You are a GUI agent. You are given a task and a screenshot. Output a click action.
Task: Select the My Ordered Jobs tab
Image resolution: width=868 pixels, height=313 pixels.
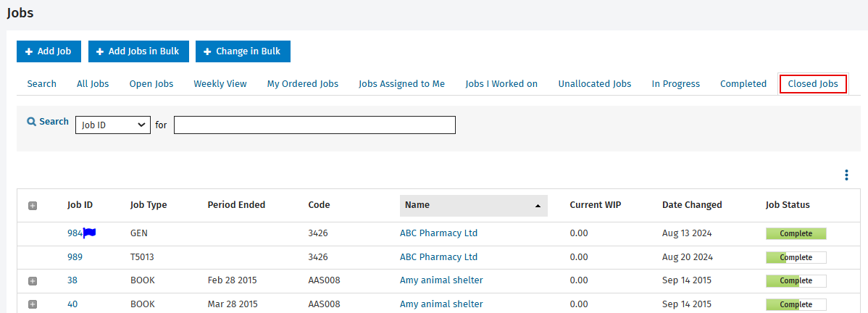(303, 84)
